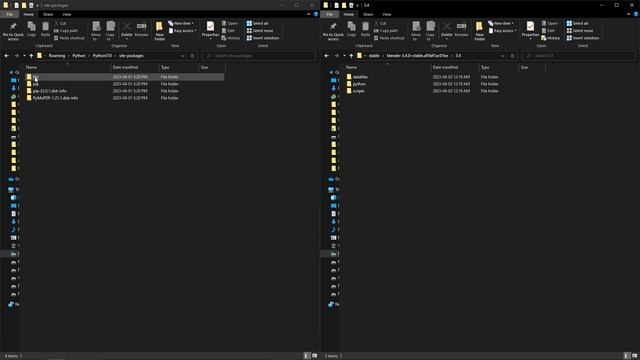
Task: Click the Delete icon in right window ribbon
Action: point(447,30)
